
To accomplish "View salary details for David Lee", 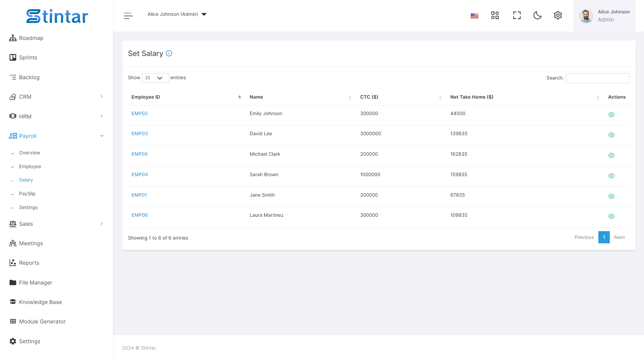I will point(611,135).
